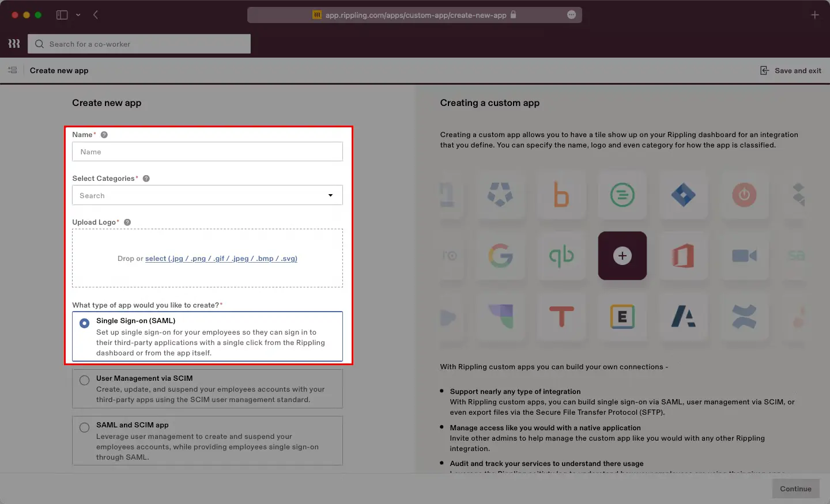Click the Zoom camera app tile
The height and width of the screenshot is (504, 830).
coord(745,256)
